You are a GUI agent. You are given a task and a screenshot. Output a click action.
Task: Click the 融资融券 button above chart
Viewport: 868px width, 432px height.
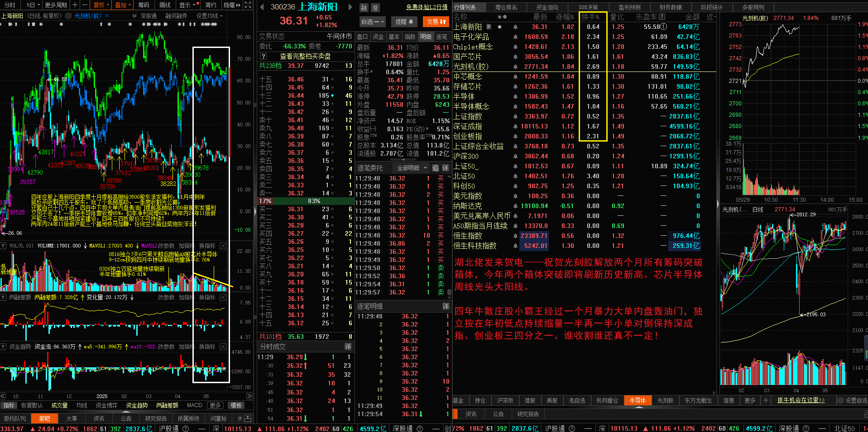tap(176, 16)
